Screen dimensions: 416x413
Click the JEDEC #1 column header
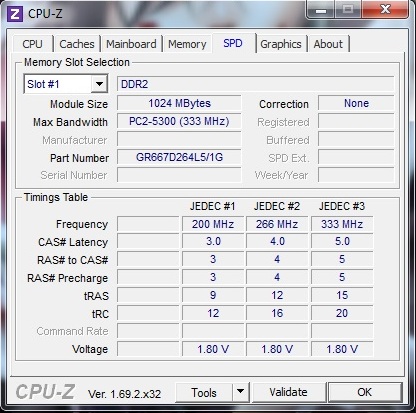(x=213, y=206)
